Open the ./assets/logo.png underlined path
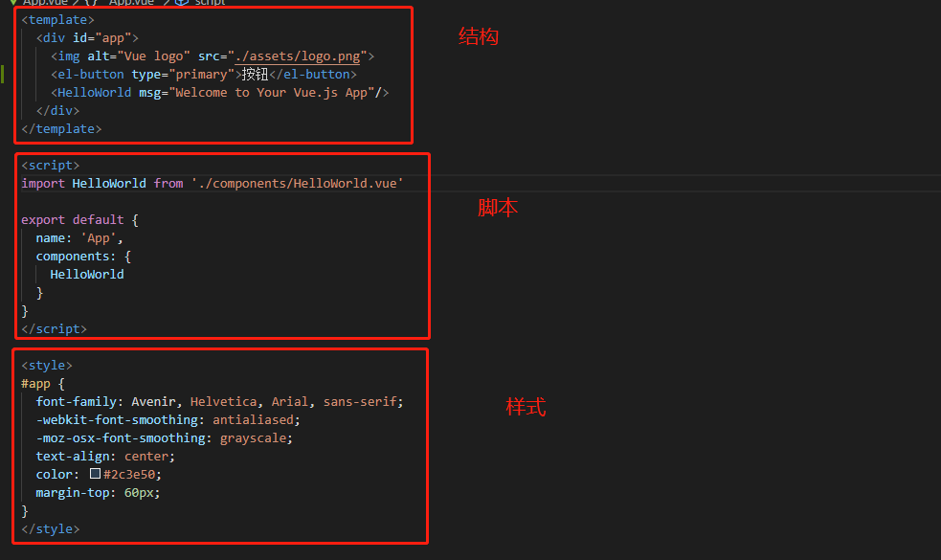 [x=297, y=56]
